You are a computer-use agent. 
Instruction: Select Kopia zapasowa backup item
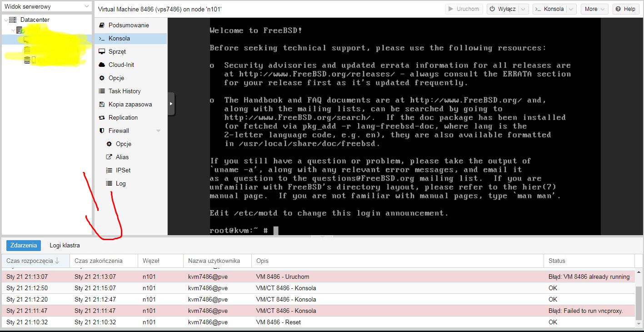(130, 105)
